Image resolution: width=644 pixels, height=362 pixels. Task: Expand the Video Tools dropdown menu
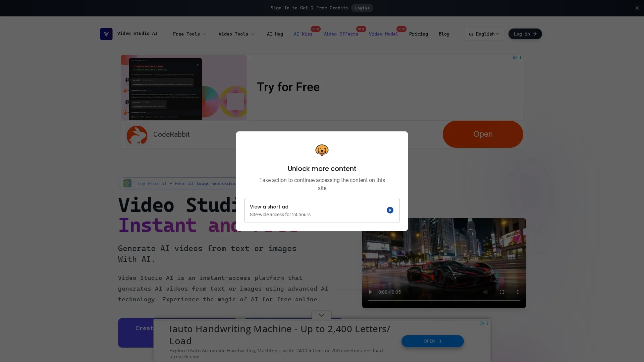(x=236, y=34)
